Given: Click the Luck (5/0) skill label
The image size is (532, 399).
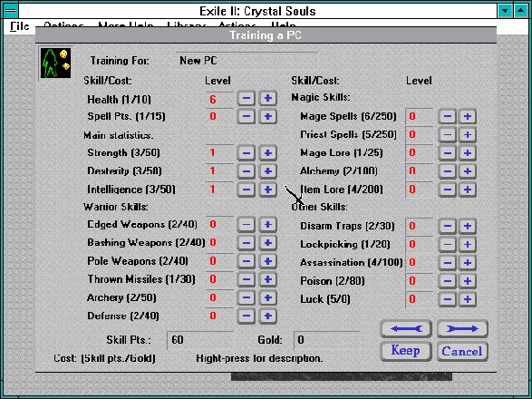Looking at the screenshot, I should [x=325, y=299].
